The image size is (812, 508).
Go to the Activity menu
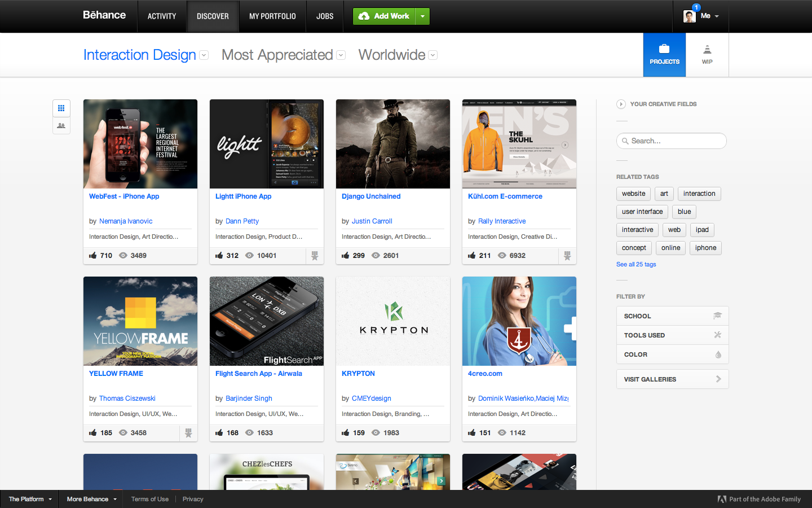click(162, 16)
